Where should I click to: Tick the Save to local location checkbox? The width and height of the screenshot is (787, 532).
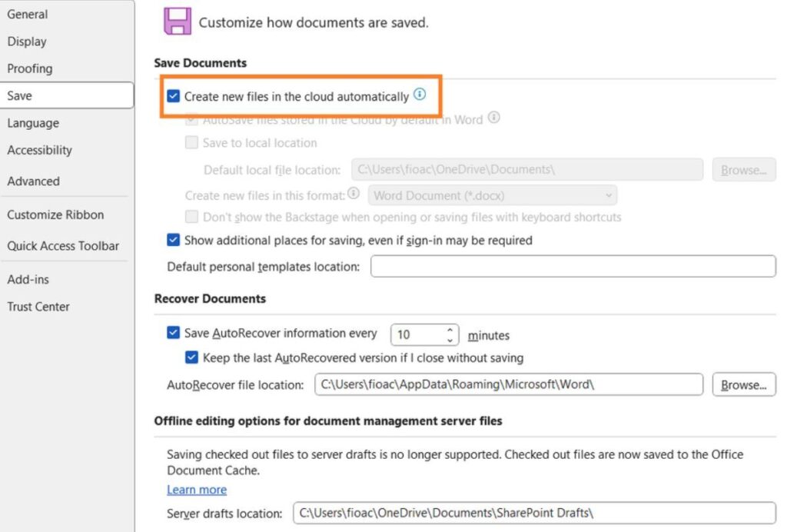point(191,142)
